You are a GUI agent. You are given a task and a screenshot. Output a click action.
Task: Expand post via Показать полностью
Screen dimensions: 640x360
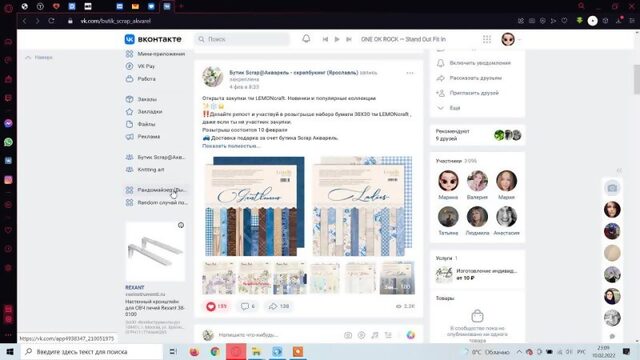click(x=231, y=146)
